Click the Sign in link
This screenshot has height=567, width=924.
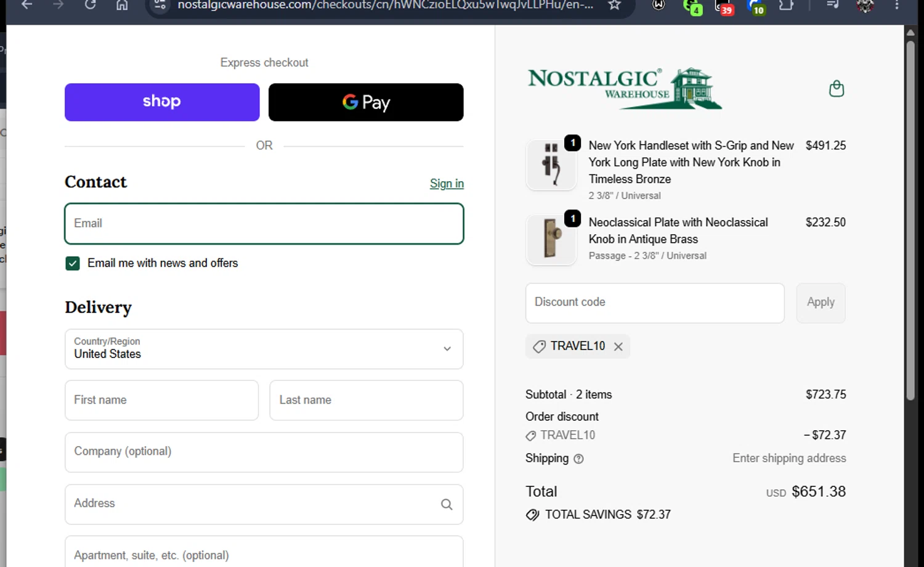447,184
